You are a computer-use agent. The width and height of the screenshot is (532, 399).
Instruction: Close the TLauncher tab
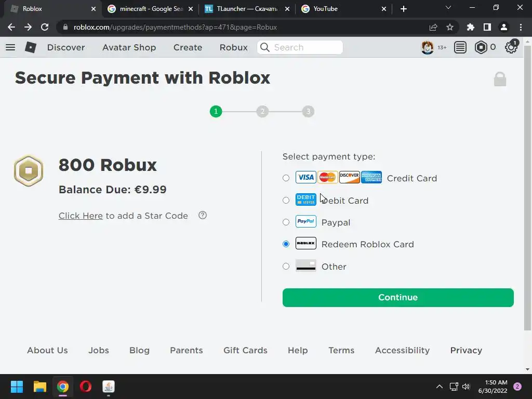click(x=287, y=9)
